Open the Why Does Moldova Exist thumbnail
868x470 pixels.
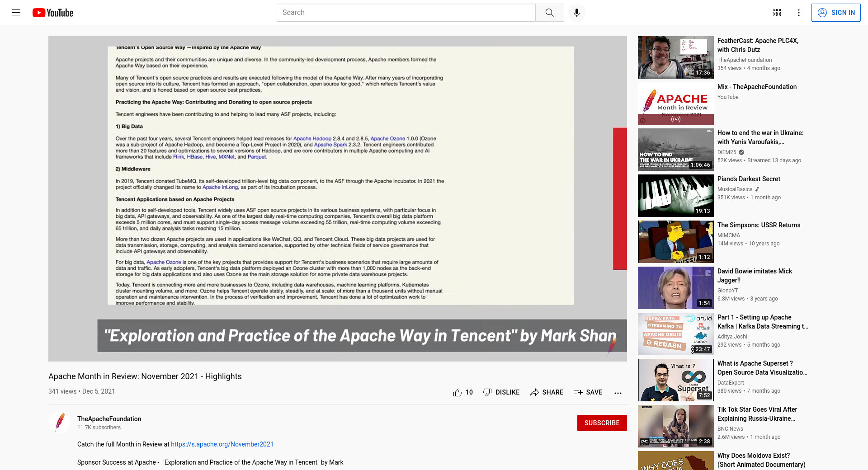tap(676, 461)
